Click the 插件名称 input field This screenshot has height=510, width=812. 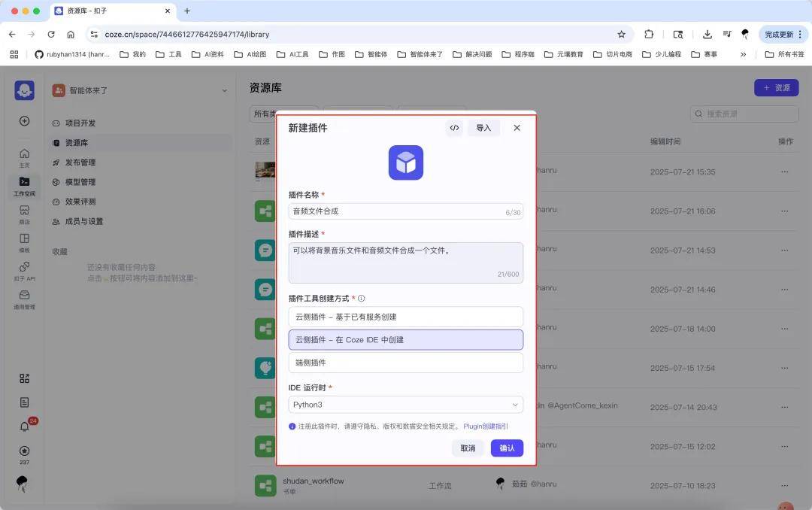tap(398, 211)
